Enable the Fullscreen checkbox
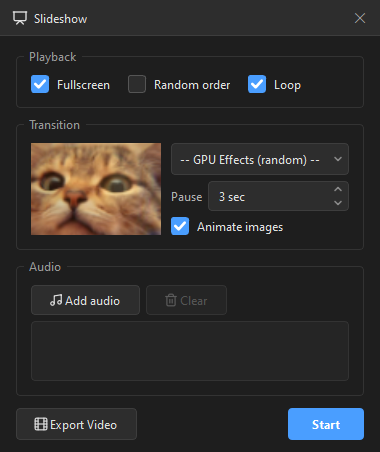 [x=40, y=84]
